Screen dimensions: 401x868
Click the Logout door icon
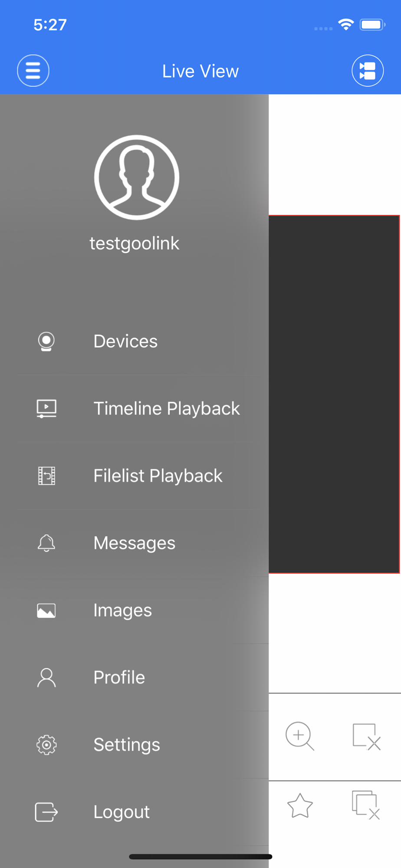(46, 812)
